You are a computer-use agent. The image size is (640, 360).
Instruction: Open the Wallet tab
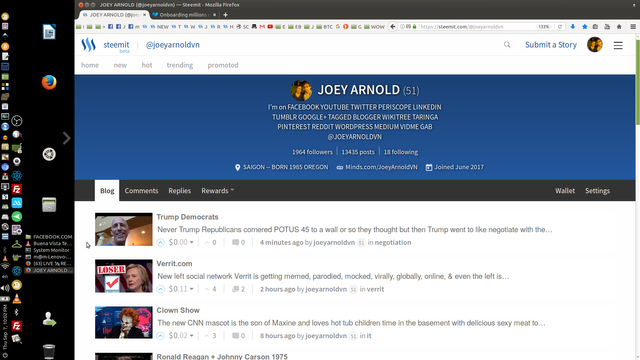point(565,191)
